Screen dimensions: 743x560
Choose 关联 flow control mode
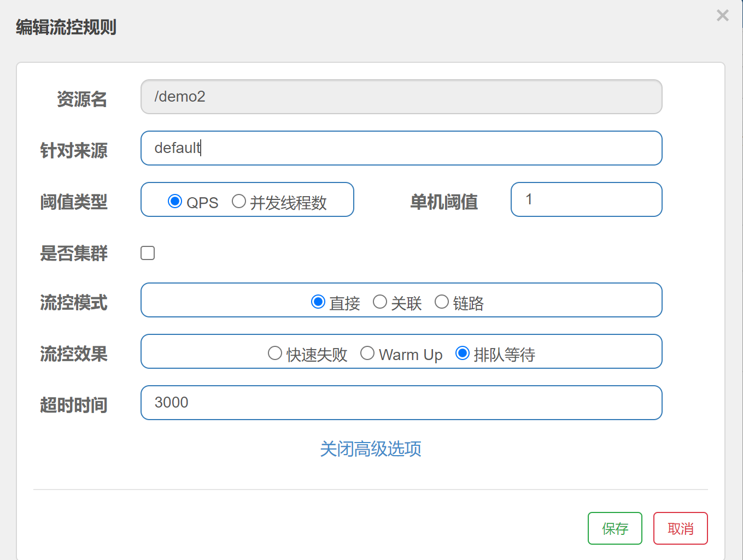380,302
